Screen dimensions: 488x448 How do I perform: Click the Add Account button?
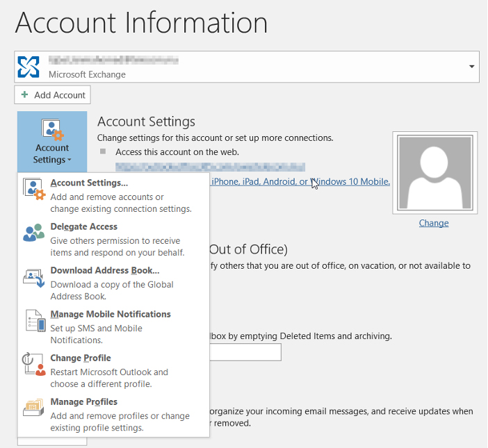(52, 95)
